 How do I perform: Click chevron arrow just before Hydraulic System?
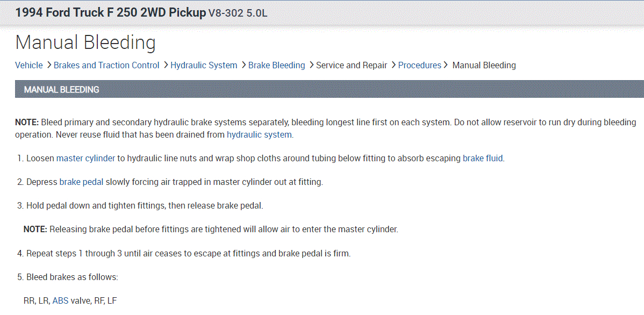tap(166, 65)
